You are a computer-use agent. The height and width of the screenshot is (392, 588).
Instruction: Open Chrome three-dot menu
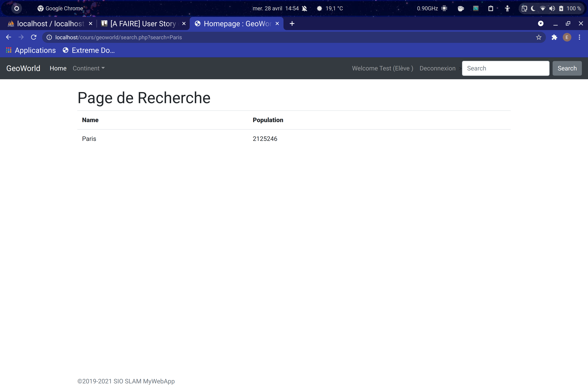click(x=579, y=37)
